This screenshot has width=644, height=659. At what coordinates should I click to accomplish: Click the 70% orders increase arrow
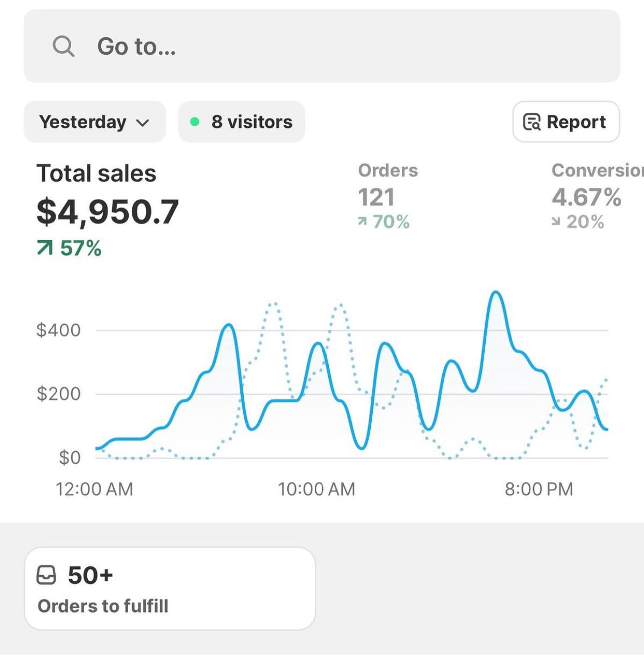362,221
